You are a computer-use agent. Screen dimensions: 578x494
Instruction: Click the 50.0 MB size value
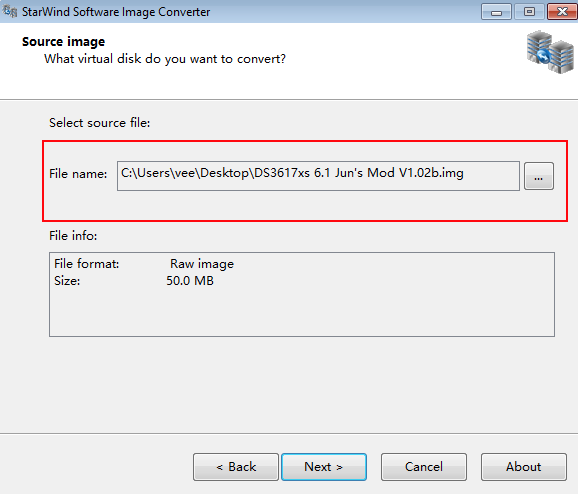click(x=190, y=281)
